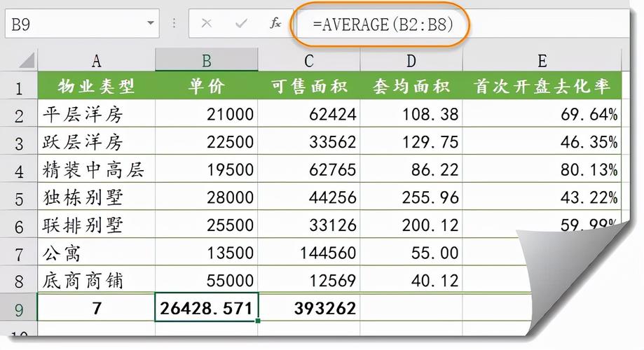Click the select-all triangle at the grid corner
Image resolution: width=644 pixels, height=350 pixels.
pos(27,61)
